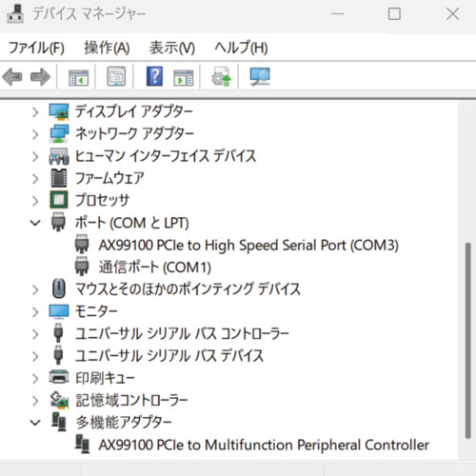Screen dimensions: 476x476
Task: Expand ユニバーサル シリアル バス デバイス node
Action: 35,356
